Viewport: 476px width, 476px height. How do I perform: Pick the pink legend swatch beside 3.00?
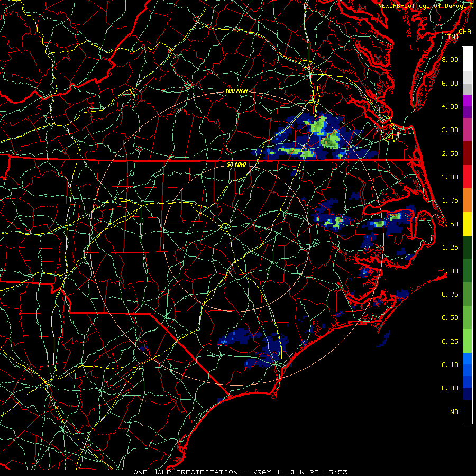click(x=467, y=130)
